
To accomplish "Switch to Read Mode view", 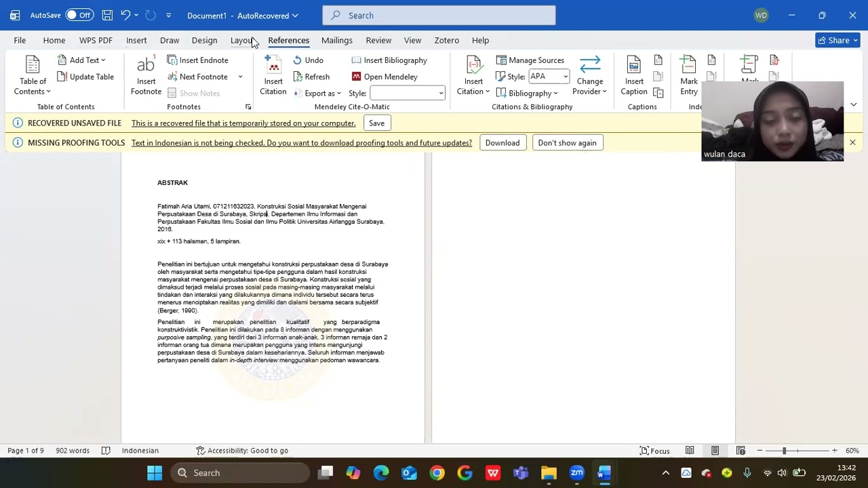I will (690, 451).
